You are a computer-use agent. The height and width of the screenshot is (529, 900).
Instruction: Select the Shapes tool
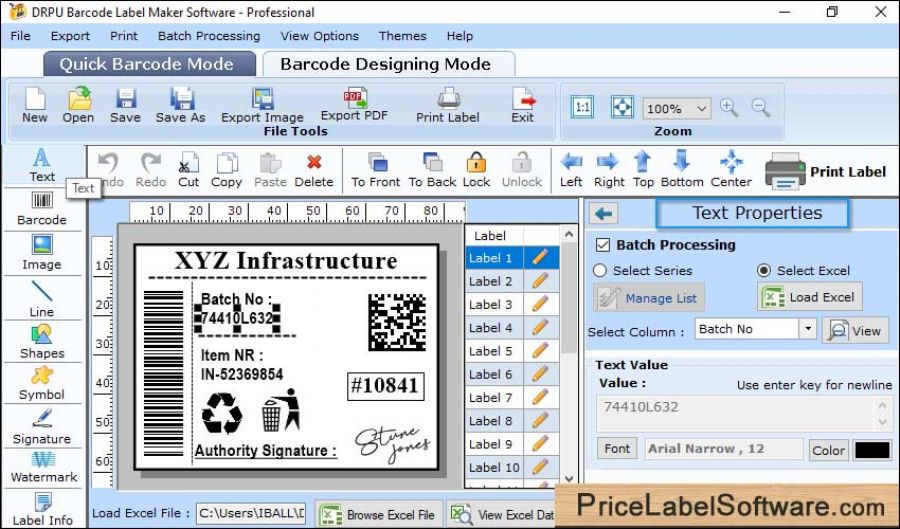click(x=42, y=342)
